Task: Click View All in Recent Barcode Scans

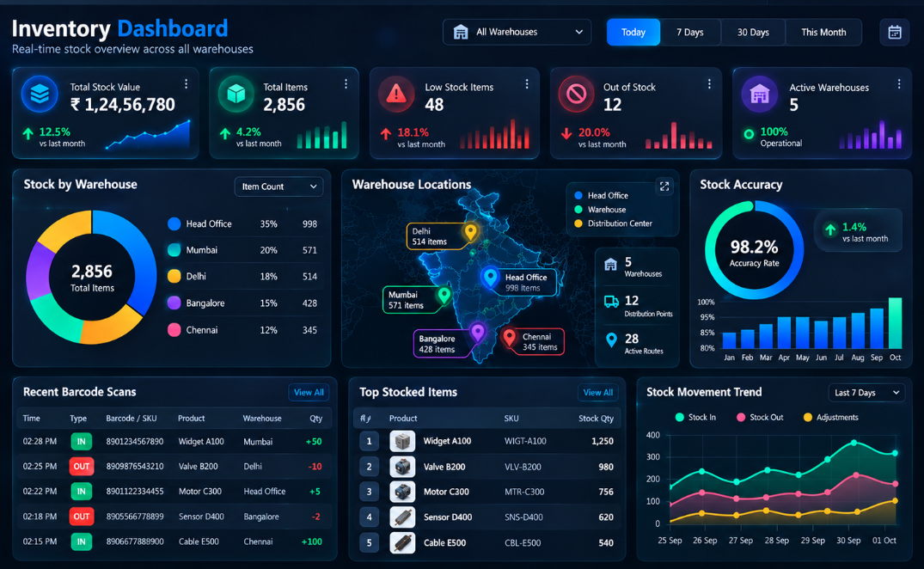Action: click(x=309, y=392)
